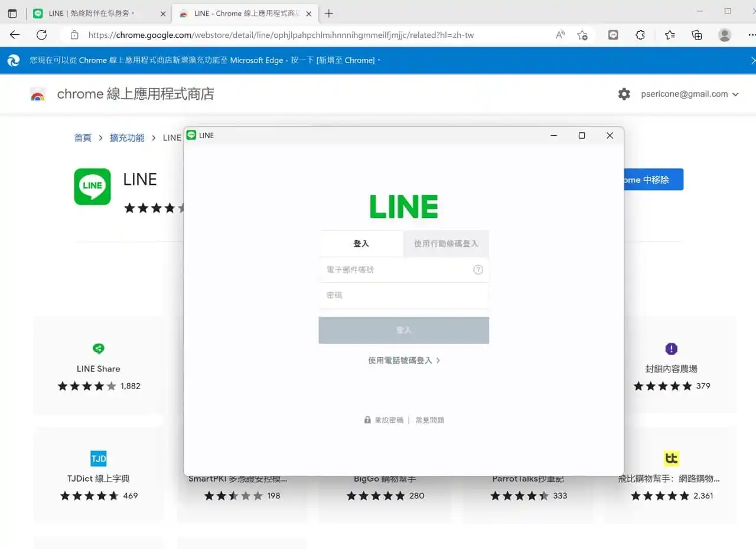
Task: Click the browser address bar URL
Action: tap(281, 35)
